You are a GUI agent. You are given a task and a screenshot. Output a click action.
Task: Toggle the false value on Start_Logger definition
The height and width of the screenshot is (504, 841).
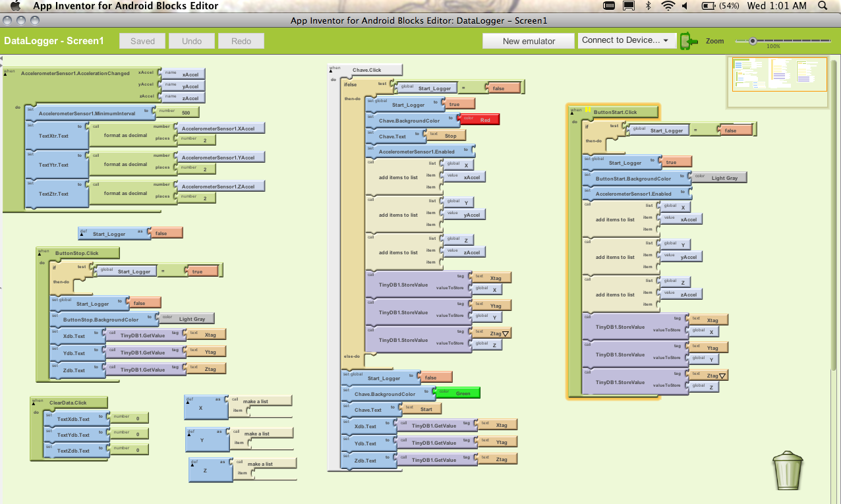point(164,233)
